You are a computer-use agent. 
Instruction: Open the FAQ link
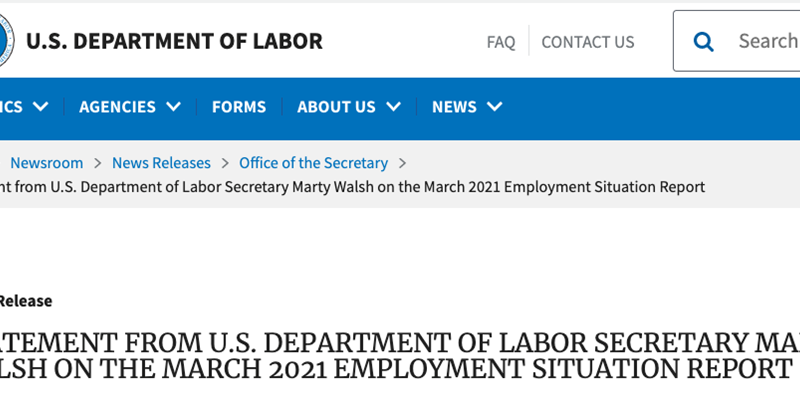point(501,42)
